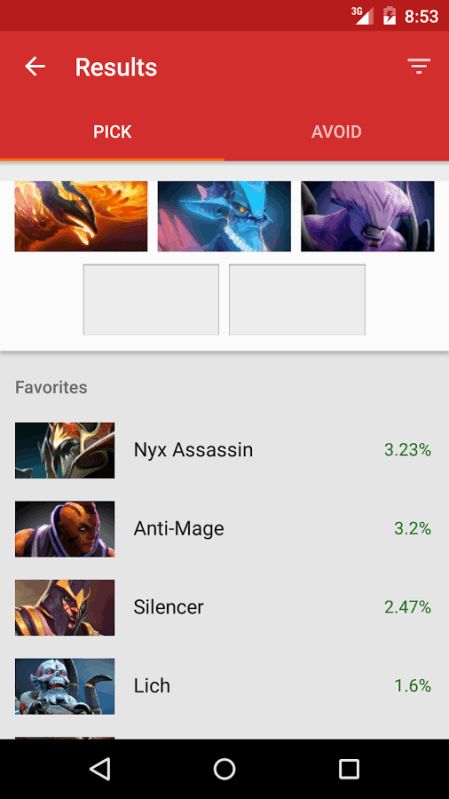This screenshot has height=799, width=449.
Task: Open Android recent apps square button
Action: click(x=349, y=768)
